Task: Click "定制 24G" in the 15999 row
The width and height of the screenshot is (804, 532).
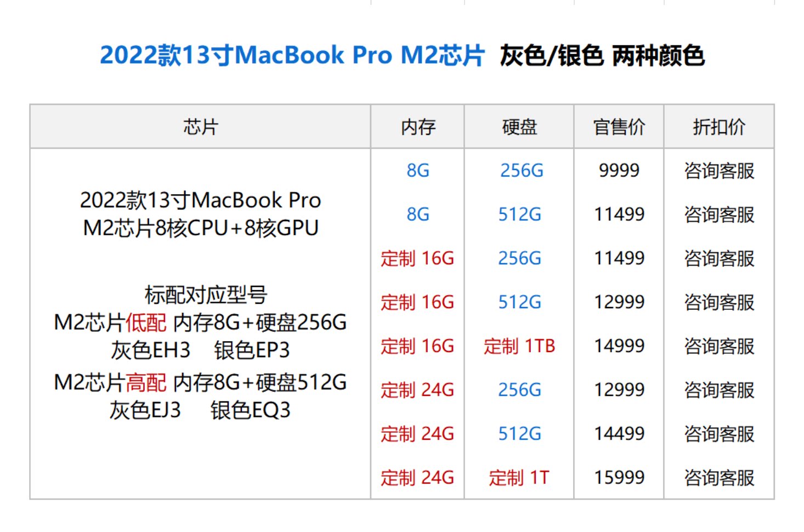Action: click(417, 478)
